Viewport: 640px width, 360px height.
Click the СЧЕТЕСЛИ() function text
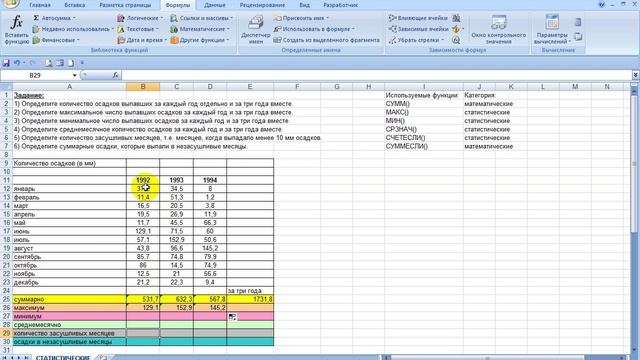pos(405,138)
